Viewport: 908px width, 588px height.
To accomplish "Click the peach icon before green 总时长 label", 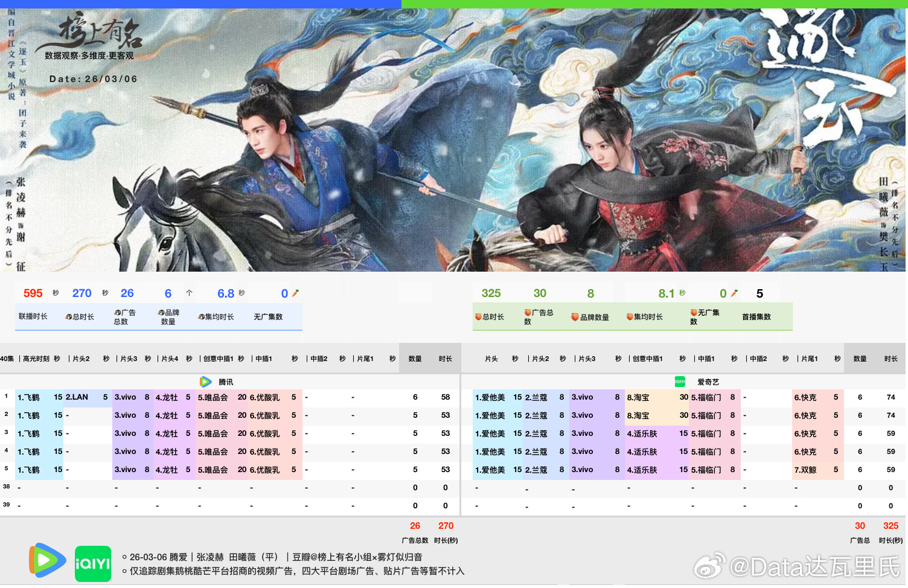I will coord(479,317).
